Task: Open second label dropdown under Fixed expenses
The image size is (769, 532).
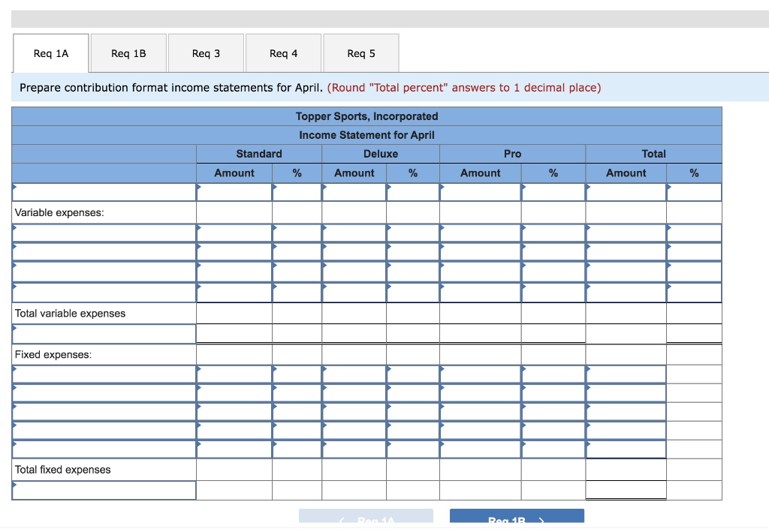Action: (x=104, y=393)
